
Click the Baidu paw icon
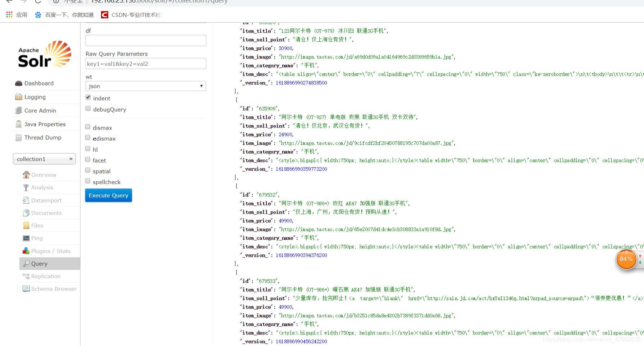(x=38, y=15)
